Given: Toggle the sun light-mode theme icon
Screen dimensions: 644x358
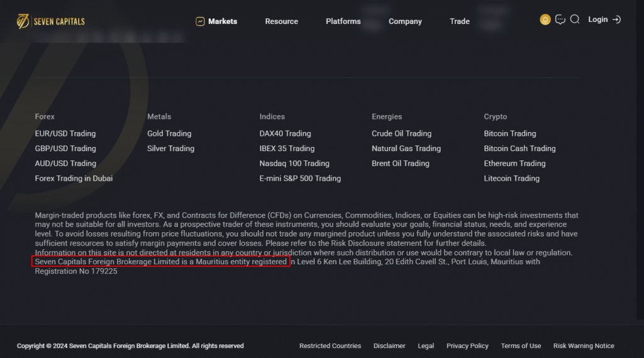Looking at the screenshot, I should point(545,20).
